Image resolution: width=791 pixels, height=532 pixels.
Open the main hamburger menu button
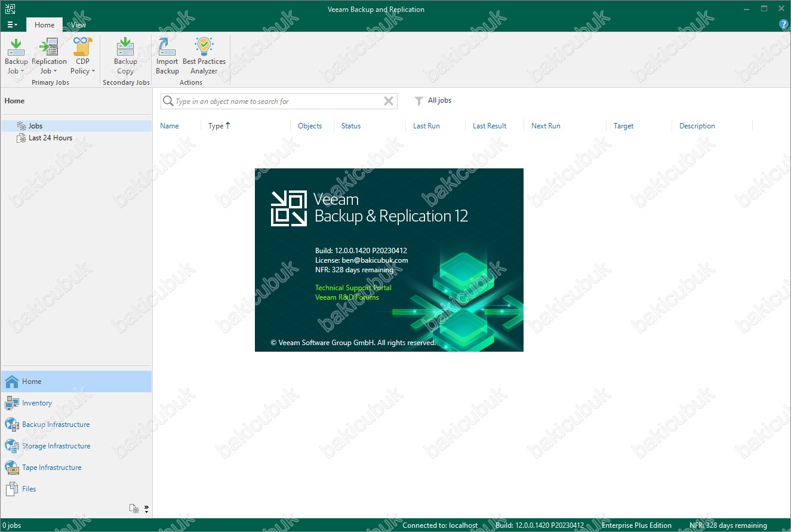(x=12, y=25)
